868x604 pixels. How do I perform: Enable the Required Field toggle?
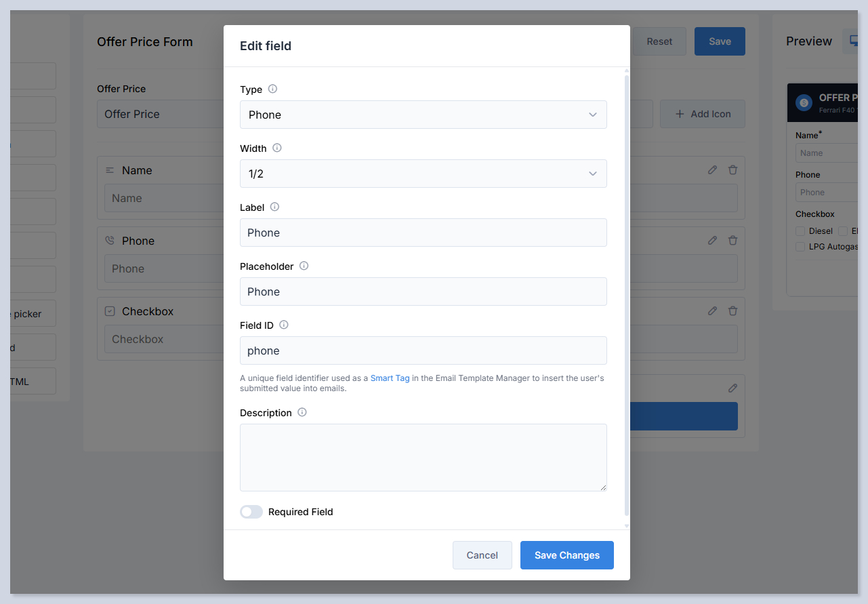coord(251,512)
